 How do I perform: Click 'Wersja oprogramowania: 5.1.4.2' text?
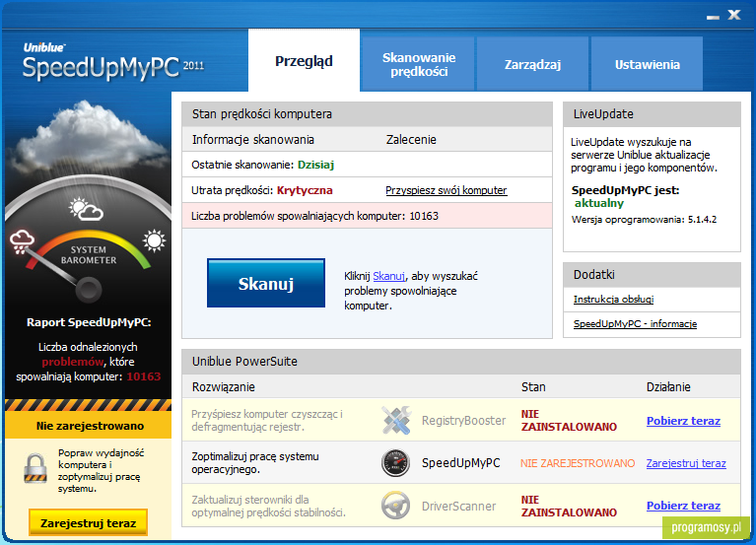644,219
